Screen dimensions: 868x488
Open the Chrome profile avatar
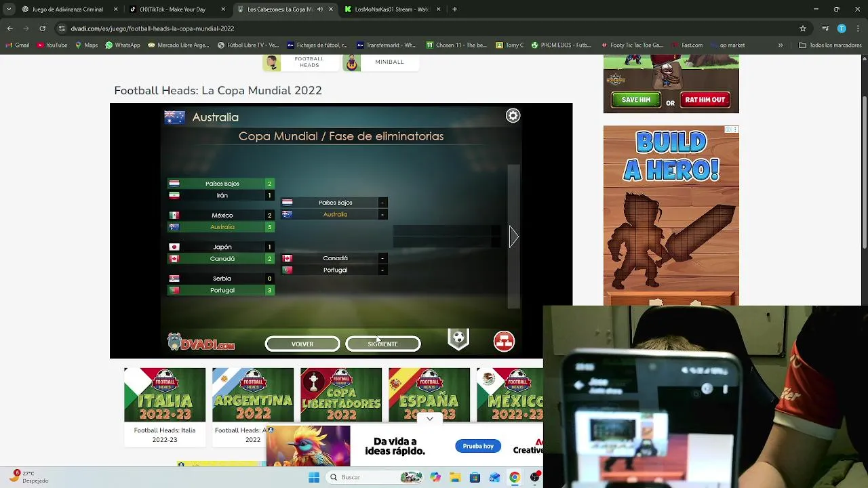coord(842,28)
